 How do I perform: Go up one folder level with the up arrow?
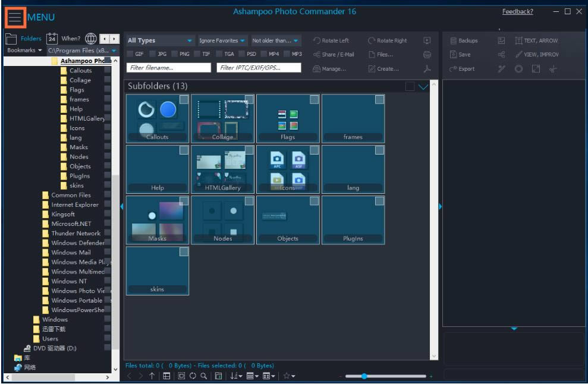click(152, 376)
